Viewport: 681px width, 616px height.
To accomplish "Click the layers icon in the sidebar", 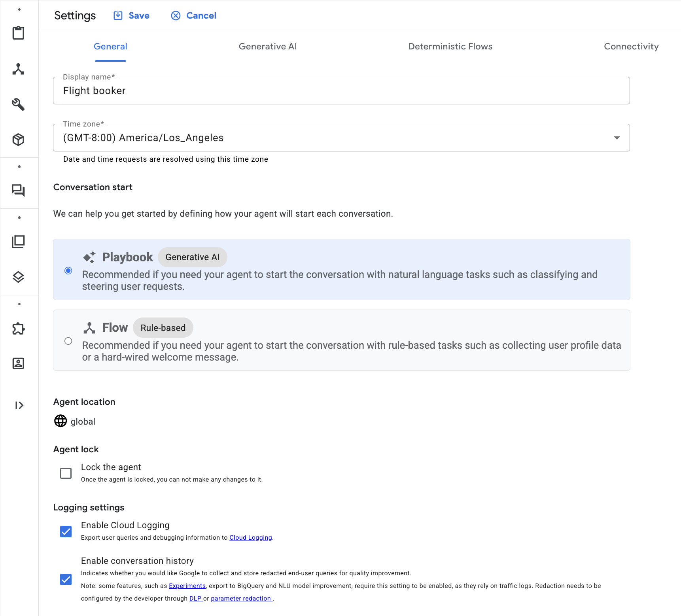I will [19, 278].
